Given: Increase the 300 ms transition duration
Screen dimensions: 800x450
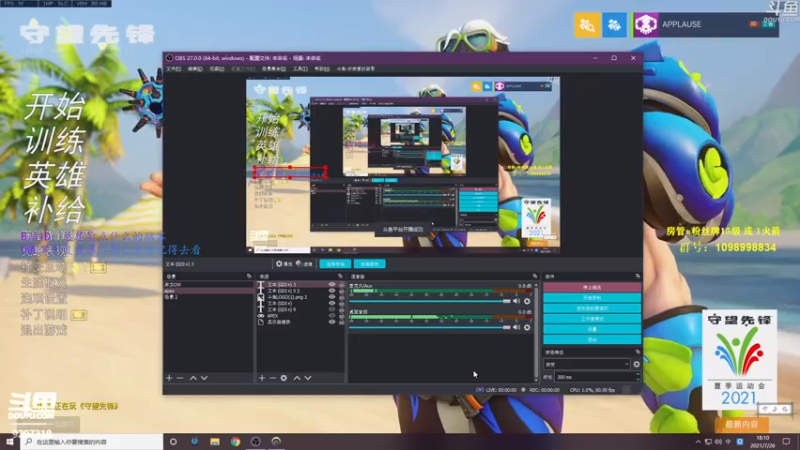Looking at the screenshot, I should pyautogui.click(x=638, y=374).
